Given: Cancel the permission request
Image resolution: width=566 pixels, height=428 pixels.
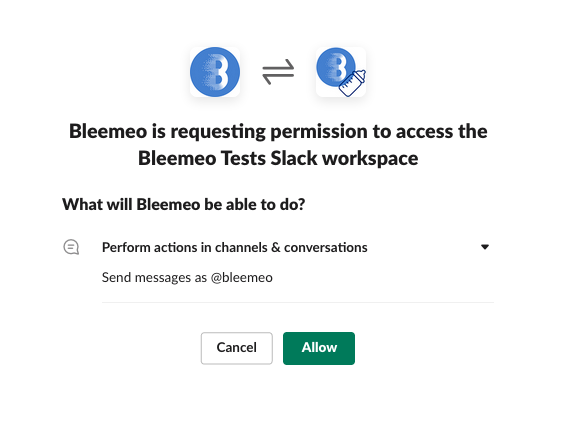Looking at the screenshot, I should click(x=236, y=348).
